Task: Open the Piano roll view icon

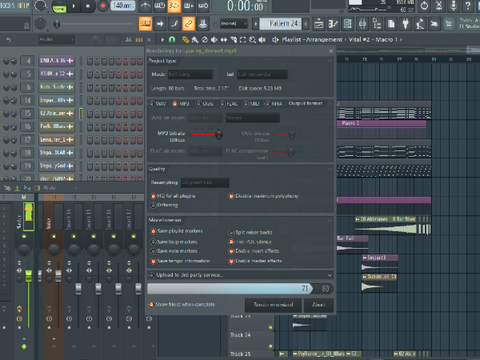Action: click(333, 24)
